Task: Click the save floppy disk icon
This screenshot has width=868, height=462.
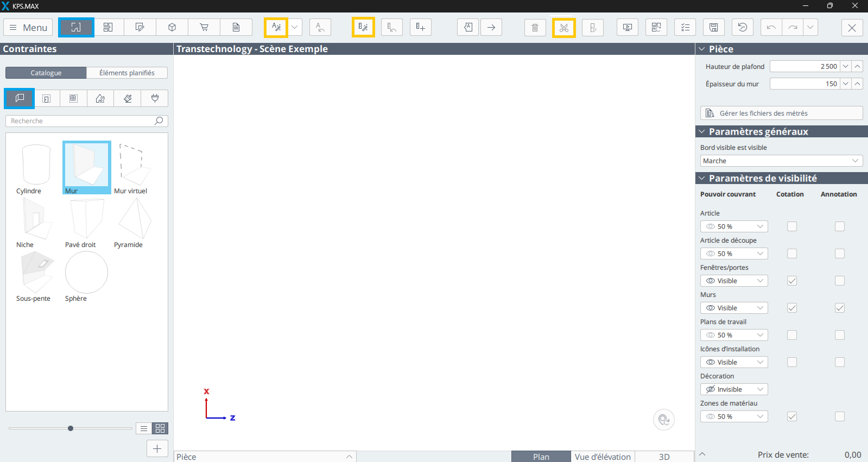Action: [714, 27]
